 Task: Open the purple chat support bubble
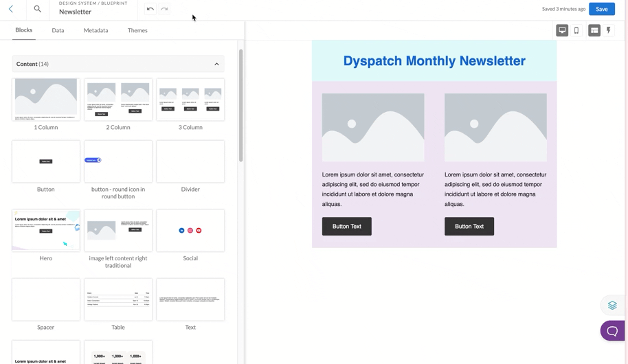click(x=612, y=331)
